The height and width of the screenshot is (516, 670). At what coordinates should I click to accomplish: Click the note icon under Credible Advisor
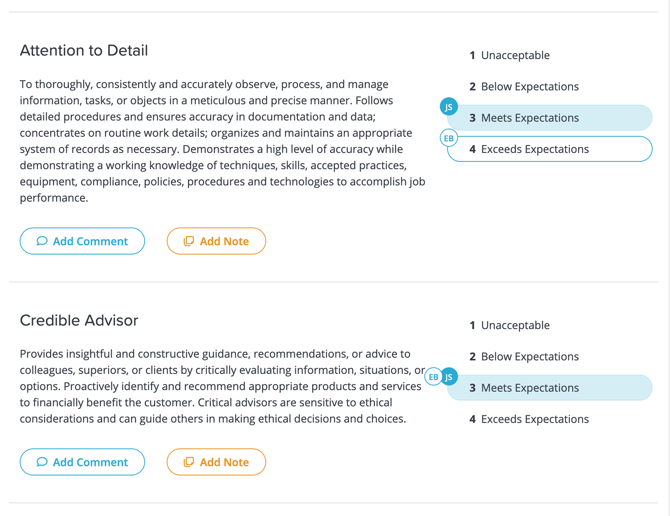188,462
